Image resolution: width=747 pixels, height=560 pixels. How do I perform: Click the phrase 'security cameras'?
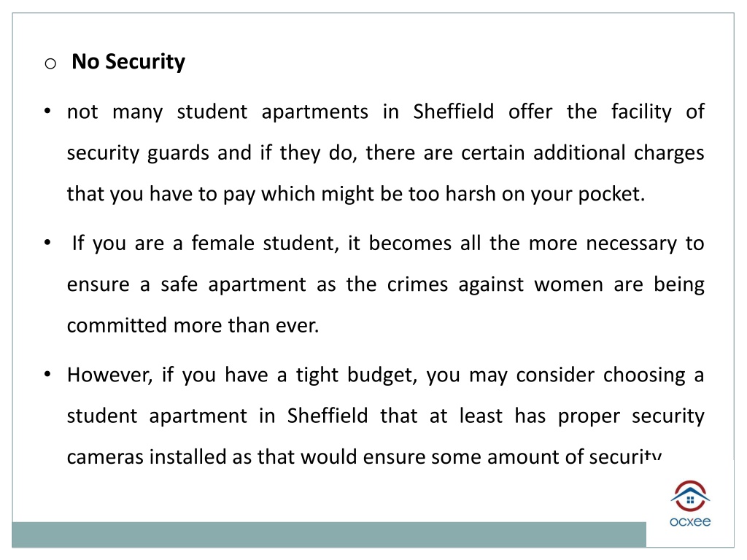point(668,416)
